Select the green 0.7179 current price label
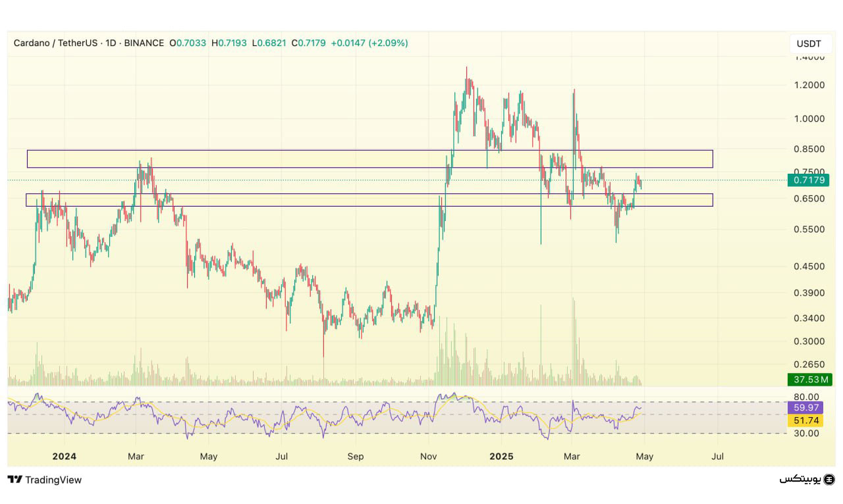Viewport: 843px width, 504px height. 809,180
